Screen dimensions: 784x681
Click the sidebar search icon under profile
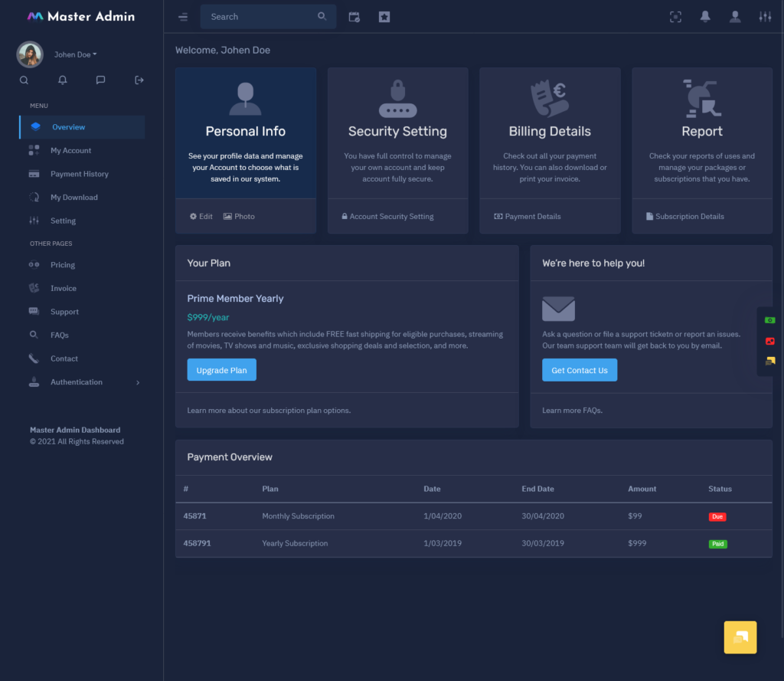tap(24, 80)
